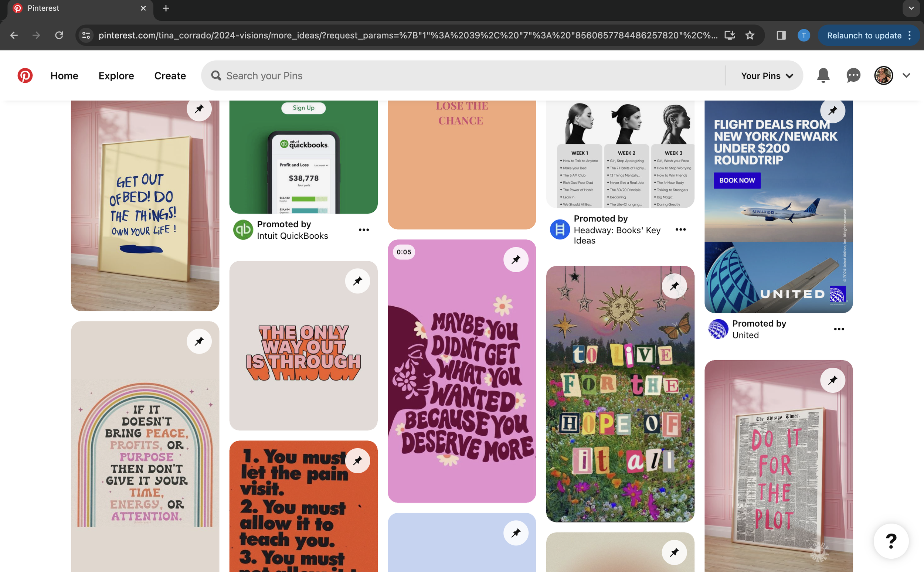924x572 pixels.
Task: Open more options for Intuit QuickBooks ad
Action: tap(364, 230)
